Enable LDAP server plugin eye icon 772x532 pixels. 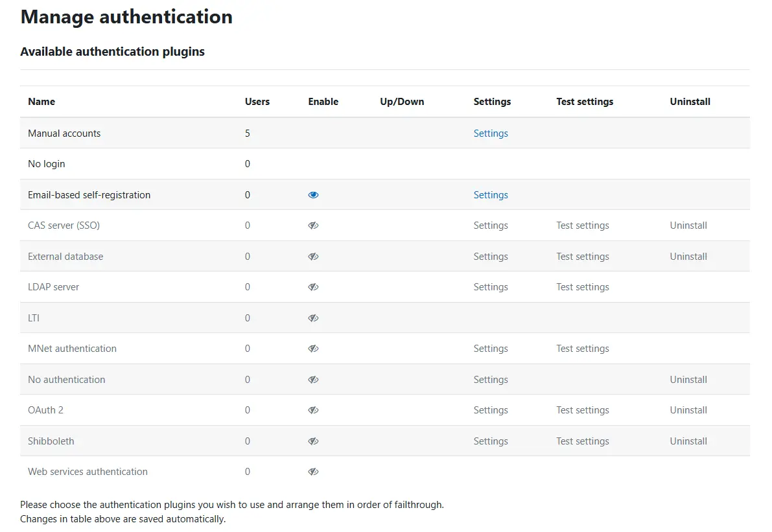click(x=313, y=287)
